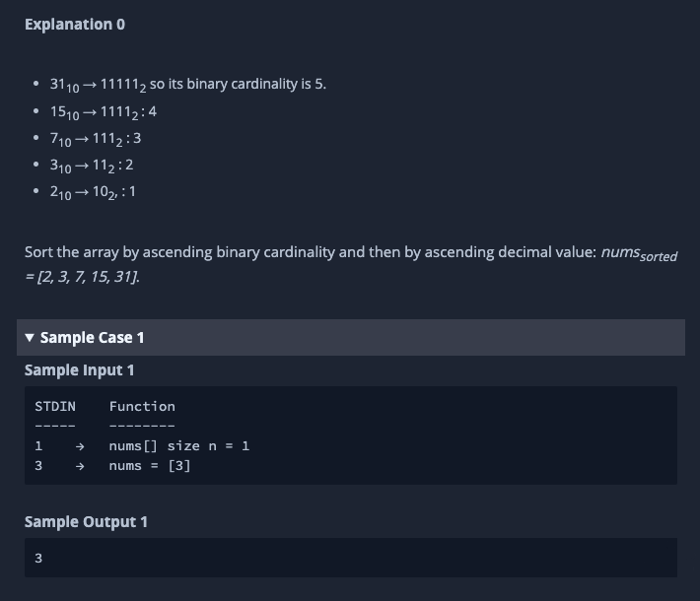Click the STDIN value 1 in Sample Input

tap(38, 445)
